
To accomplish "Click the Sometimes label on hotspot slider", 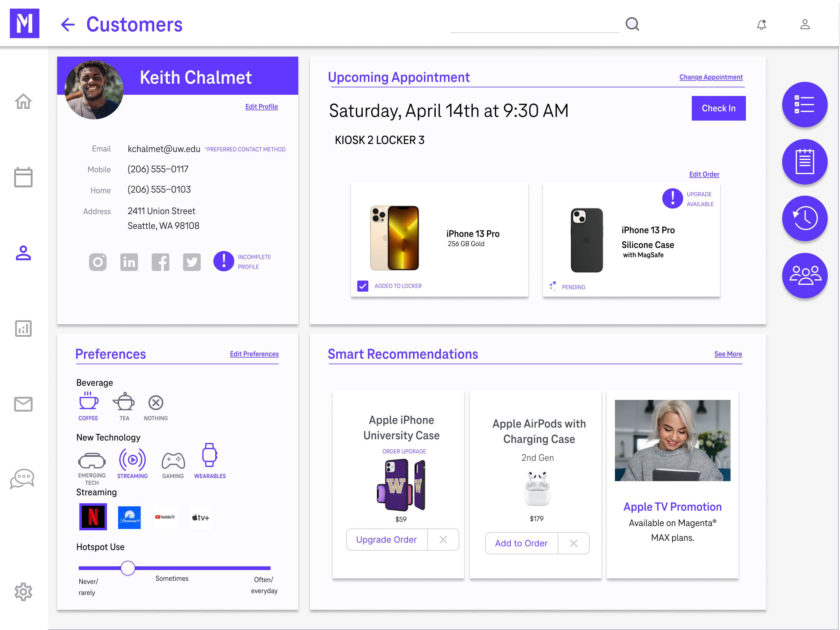I will [x=172, y=578].
